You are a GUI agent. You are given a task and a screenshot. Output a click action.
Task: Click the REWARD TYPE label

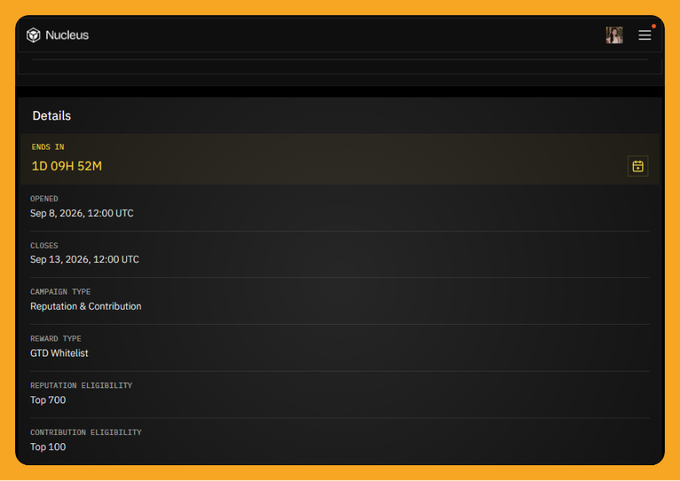tap(56, 339)
